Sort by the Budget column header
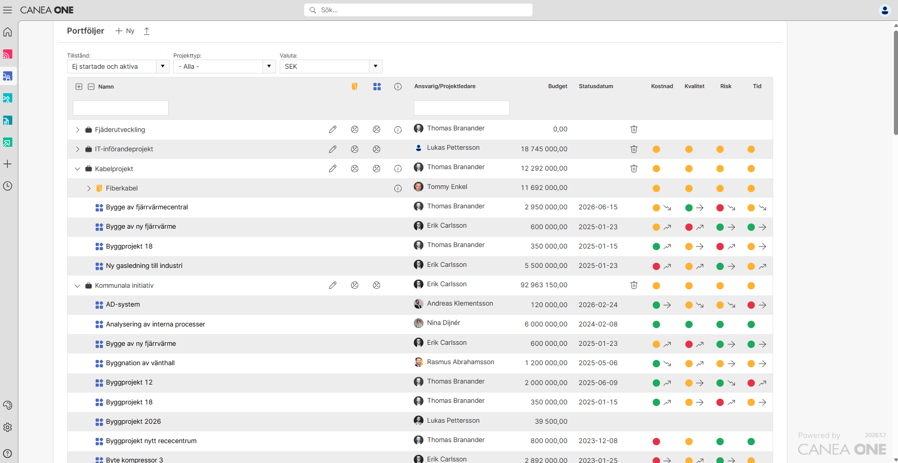The image size is (898, 463). (557, 87)
